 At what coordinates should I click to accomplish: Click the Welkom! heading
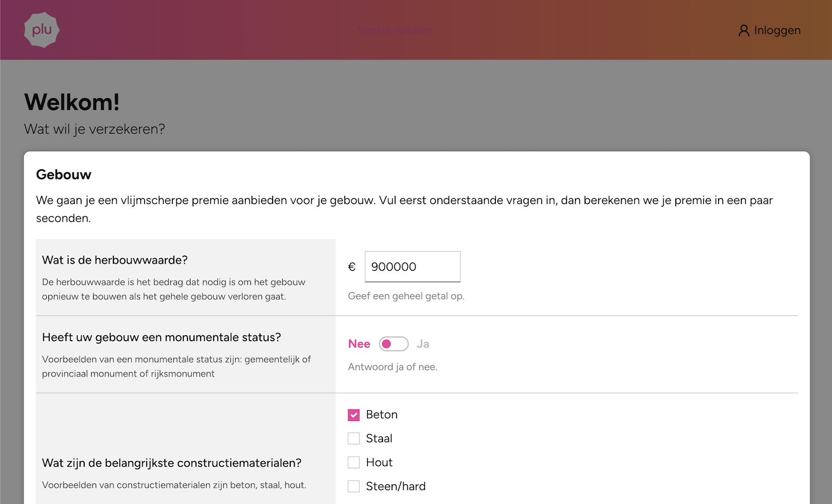[72, 102]
